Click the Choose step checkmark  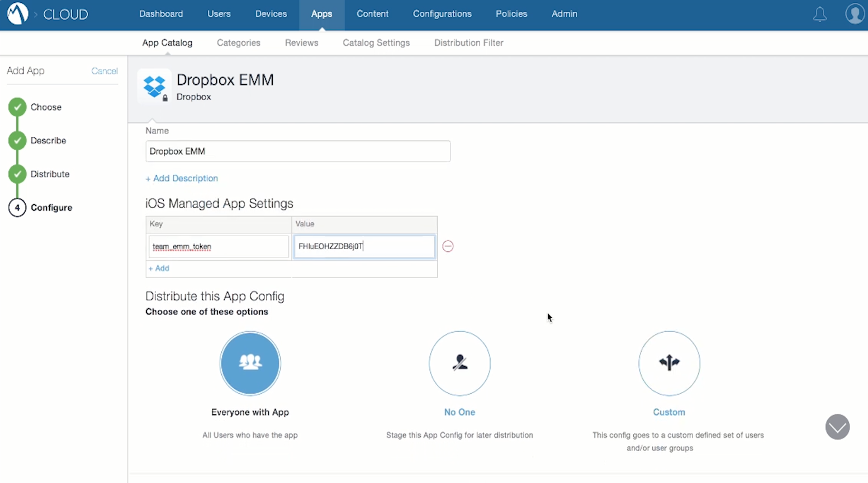17,107
